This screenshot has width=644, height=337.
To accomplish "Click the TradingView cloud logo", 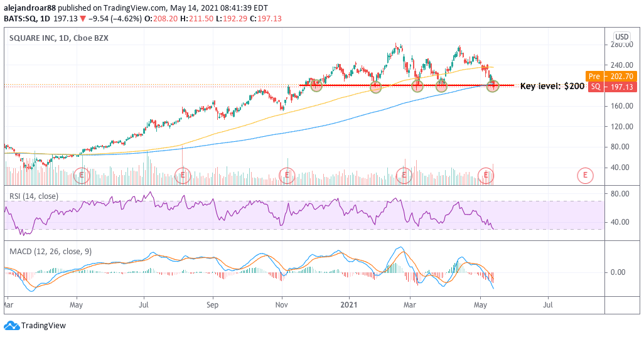I will 11,326.
